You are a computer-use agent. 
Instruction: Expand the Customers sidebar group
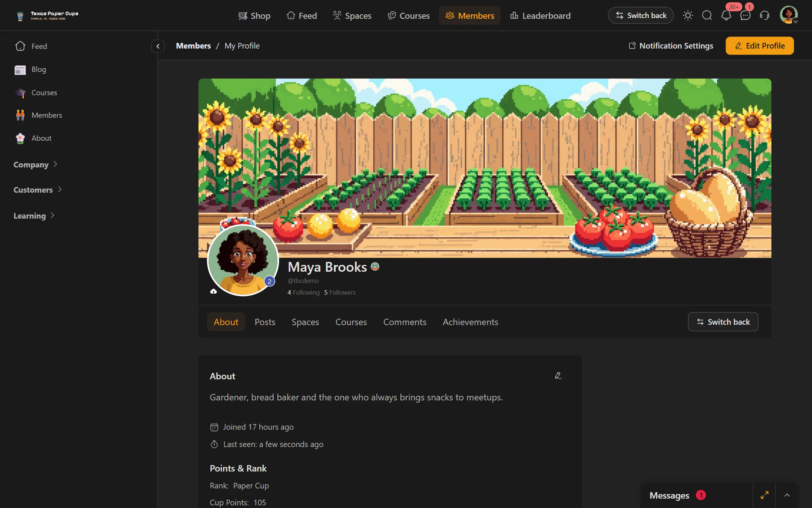point(38,190)
